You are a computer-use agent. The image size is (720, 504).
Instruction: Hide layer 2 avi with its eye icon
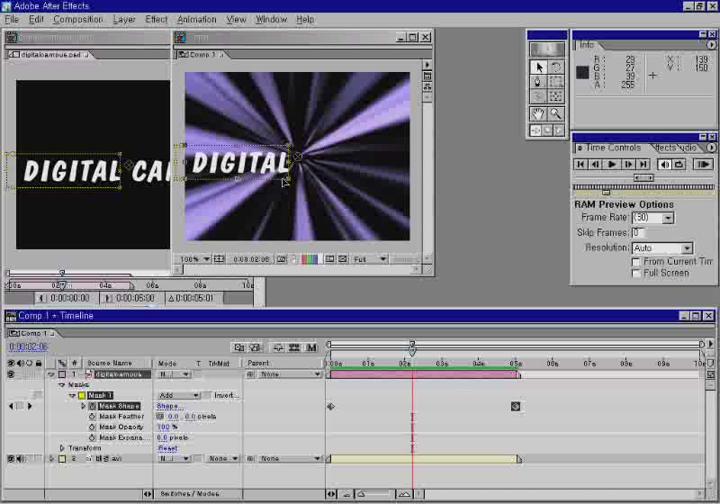pos(11,459)
